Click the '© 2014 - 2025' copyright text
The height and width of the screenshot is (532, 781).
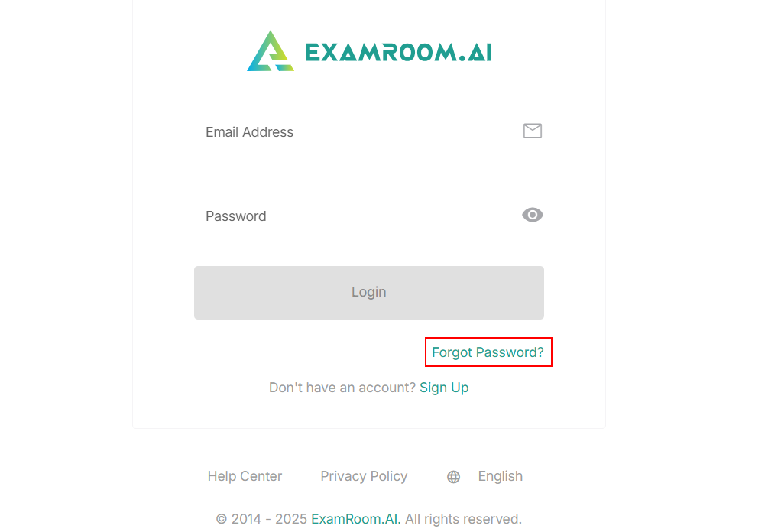tap(261, 519)
